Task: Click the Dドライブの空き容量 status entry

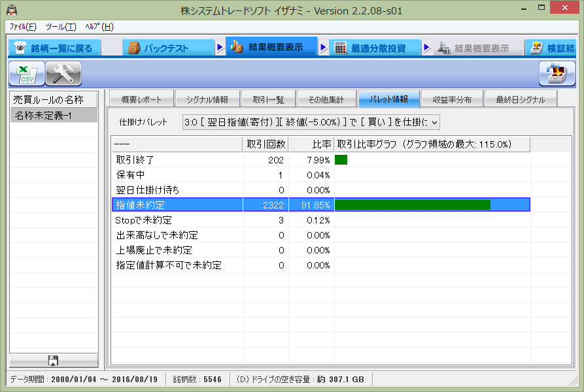Action: click(300, 380)
